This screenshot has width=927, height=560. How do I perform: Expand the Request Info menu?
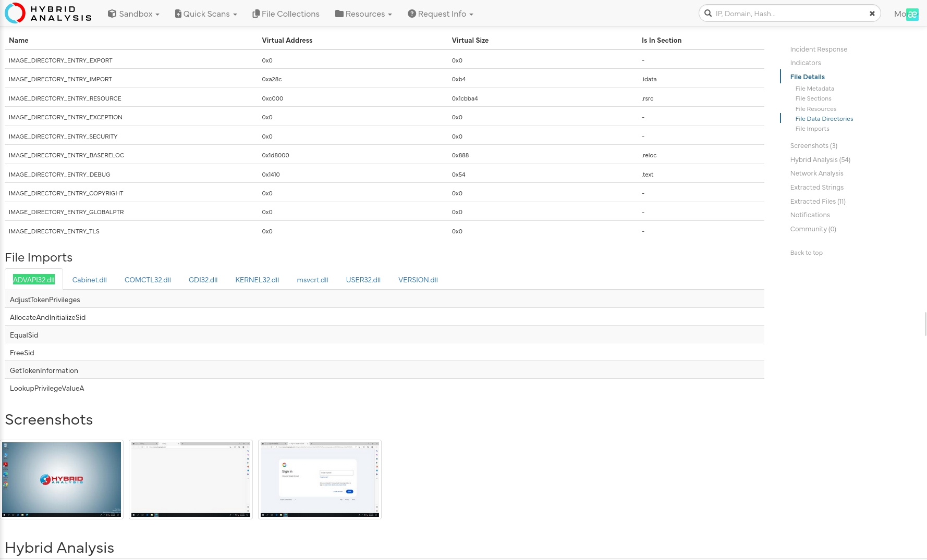441,14
